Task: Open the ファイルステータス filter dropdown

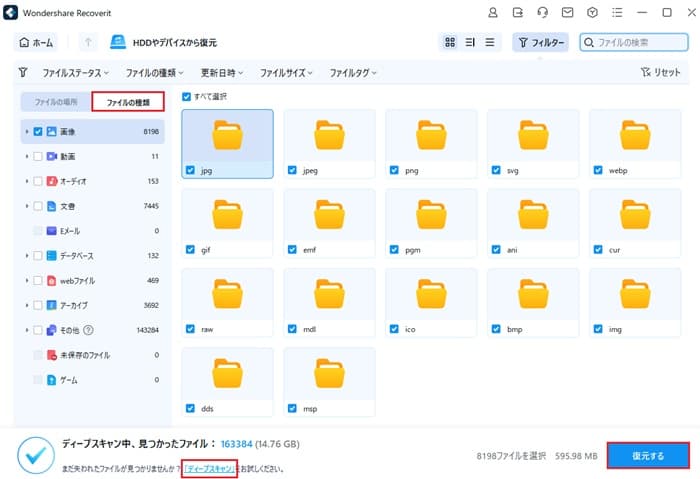Action: click(75, 72)
